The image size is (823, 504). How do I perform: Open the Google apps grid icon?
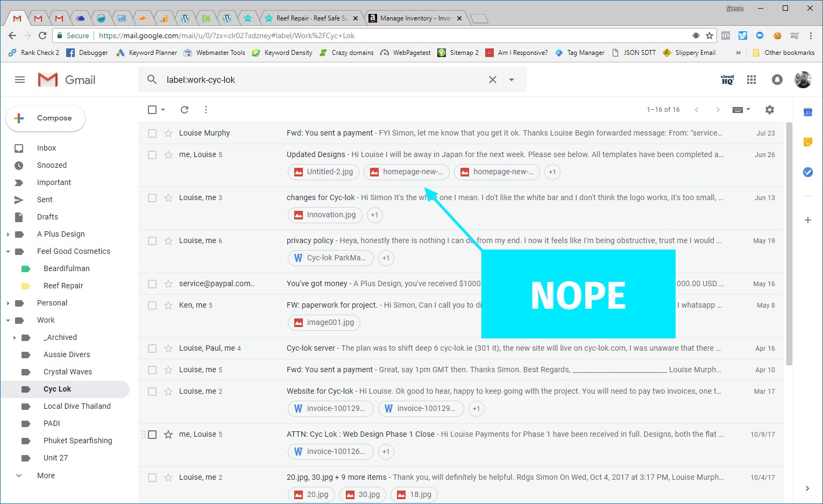[x=751, y=80]
